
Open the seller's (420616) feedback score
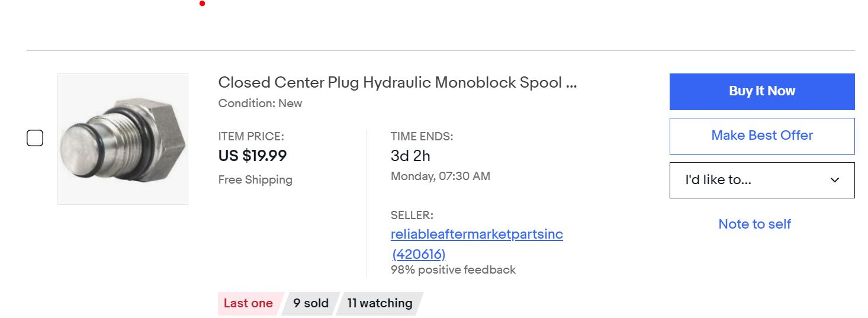point(419,254)
